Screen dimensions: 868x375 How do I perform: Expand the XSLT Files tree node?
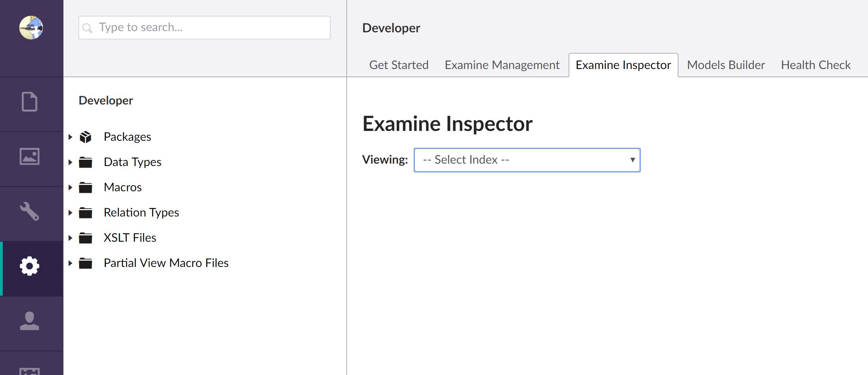[70, 238]
